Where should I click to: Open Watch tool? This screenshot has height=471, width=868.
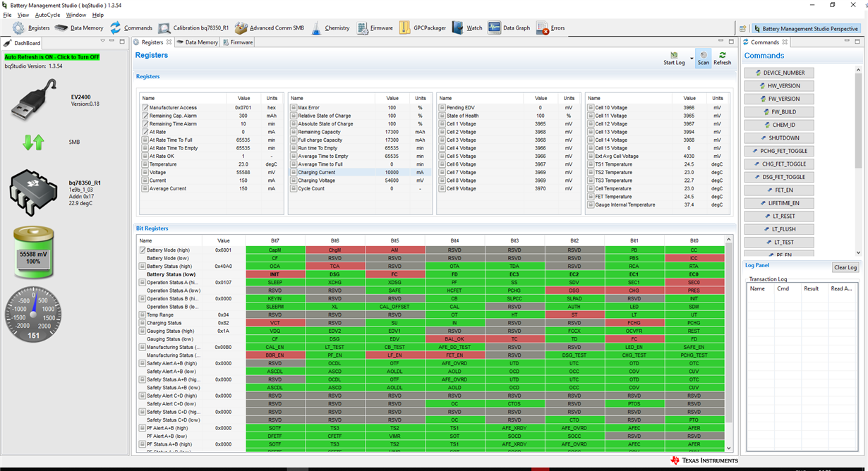point(467,28)
